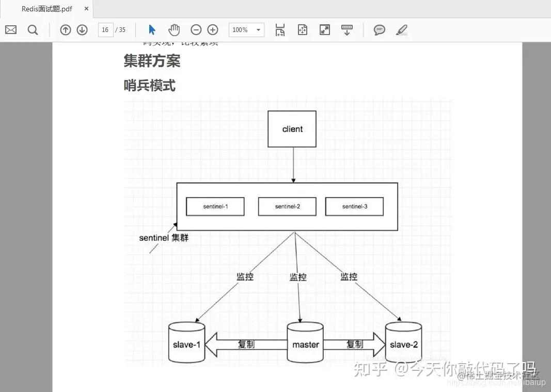Click the total pages text / 35
This screenshot has width=551, height=392.
pyautogui.click(x=120, y=30)
